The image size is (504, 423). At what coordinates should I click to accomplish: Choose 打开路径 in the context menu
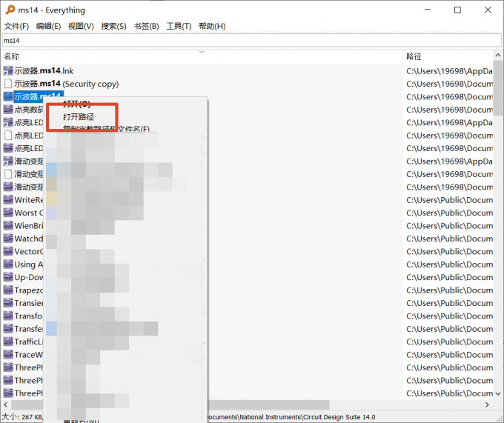[x=79, y=116]
